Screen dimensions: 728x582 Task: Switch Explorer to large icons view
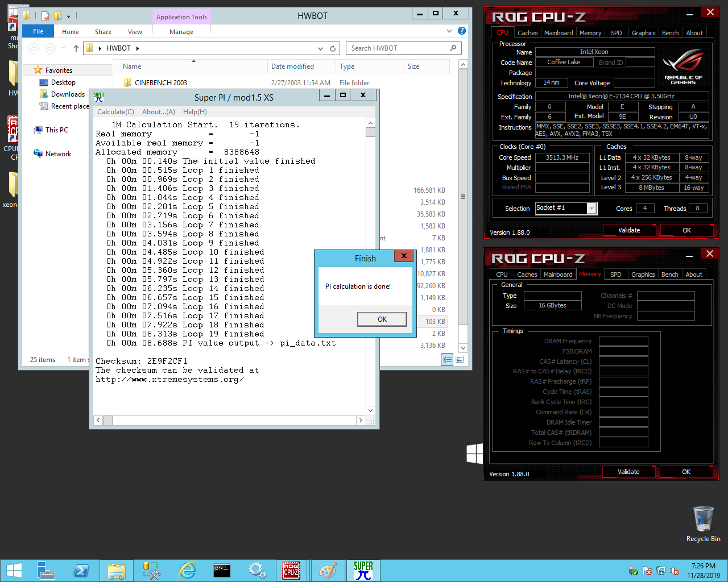[460, 359]
